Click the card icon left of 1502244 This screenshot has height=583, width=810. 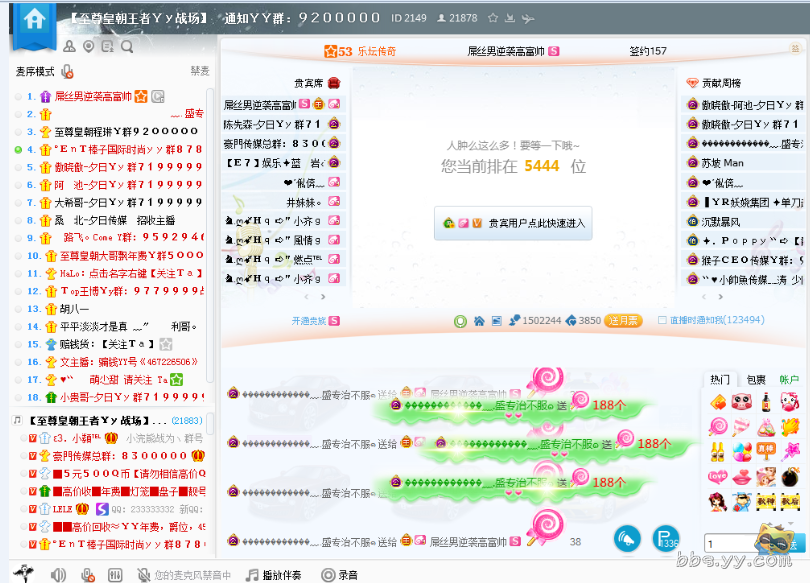496,321
